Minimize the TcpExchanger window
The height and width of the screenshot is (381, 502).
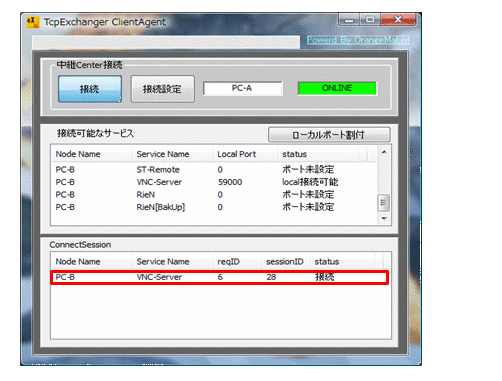coord(349,20)
